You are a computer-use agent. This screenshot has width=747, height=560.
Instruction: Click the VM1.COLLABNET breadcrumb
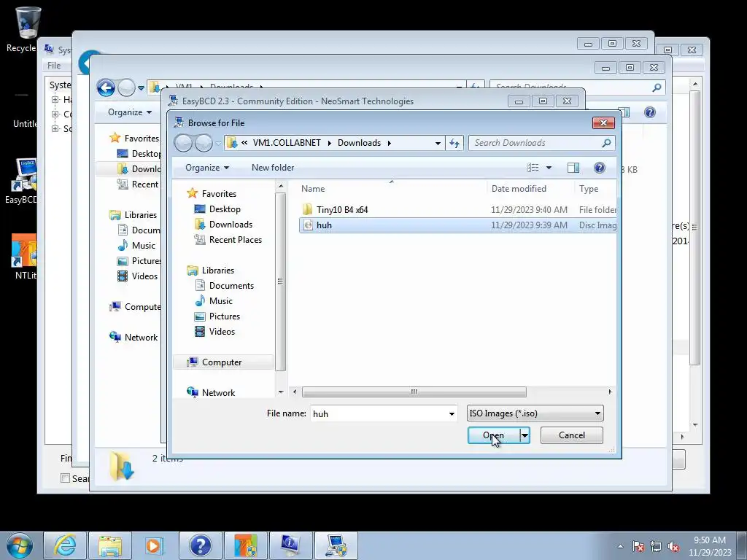click(x=287, y=143)
